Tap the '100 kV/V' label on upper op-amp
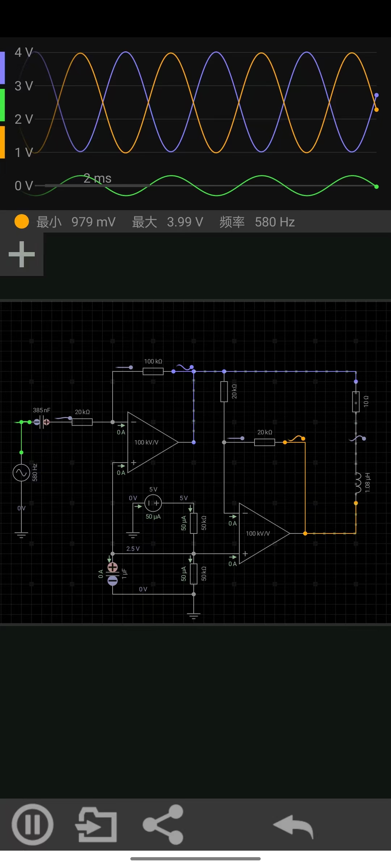Image resolution: width=391 pixels, height=868 pixels. pos(146,442)
